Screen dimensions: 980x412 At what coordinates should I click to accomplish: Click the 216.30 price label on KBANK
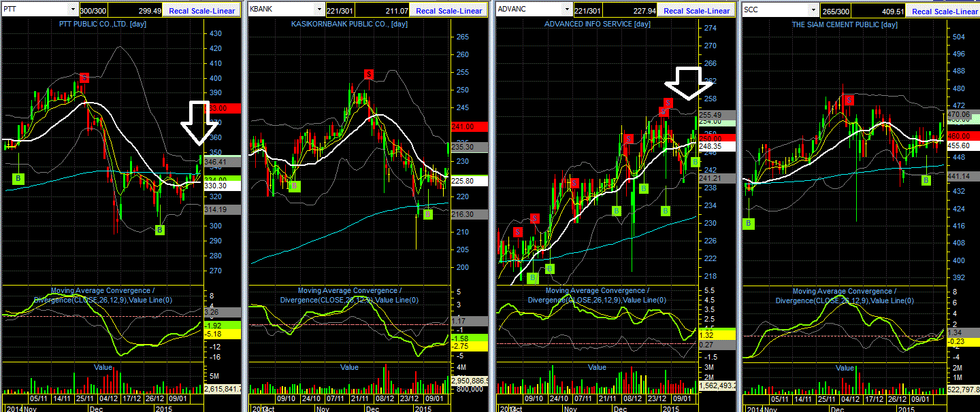click(x=470, y=214)
